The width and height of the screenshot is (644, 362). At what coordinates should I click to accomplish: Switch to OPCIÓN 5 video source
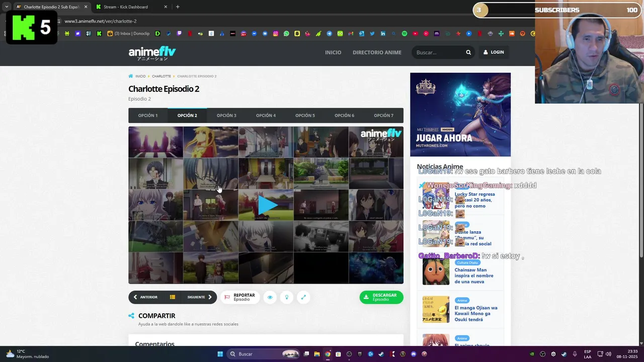tap(305, 115)
